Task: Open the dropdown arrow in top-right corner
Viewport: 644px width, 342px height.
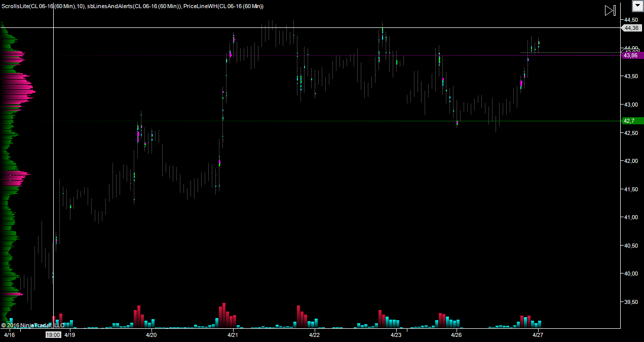Action: [637, 6]
